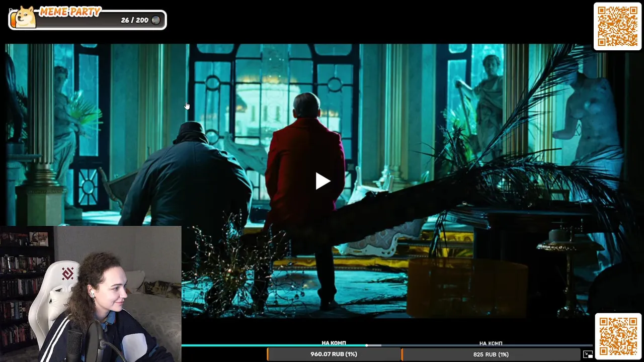This screenshot has height=362, width=644.
Task: Click the 960.07 RUB (1%) donation bar
Action: pos(334,354)
